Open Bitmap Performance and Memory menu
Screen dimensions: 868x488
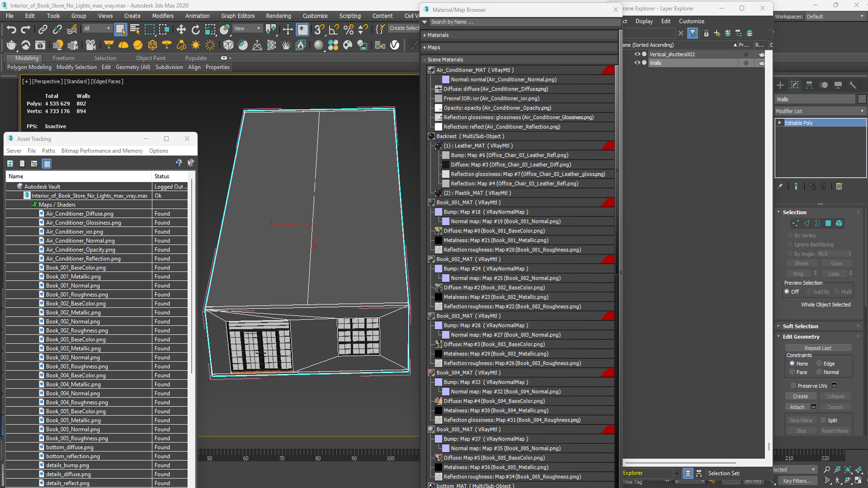pyautogui.click(x=102, y=151)
